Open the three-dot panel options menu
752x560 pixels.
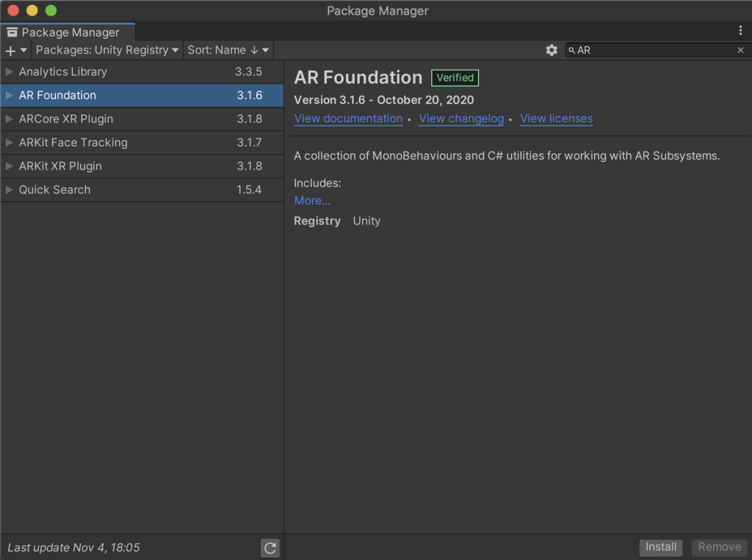[740, 30]
